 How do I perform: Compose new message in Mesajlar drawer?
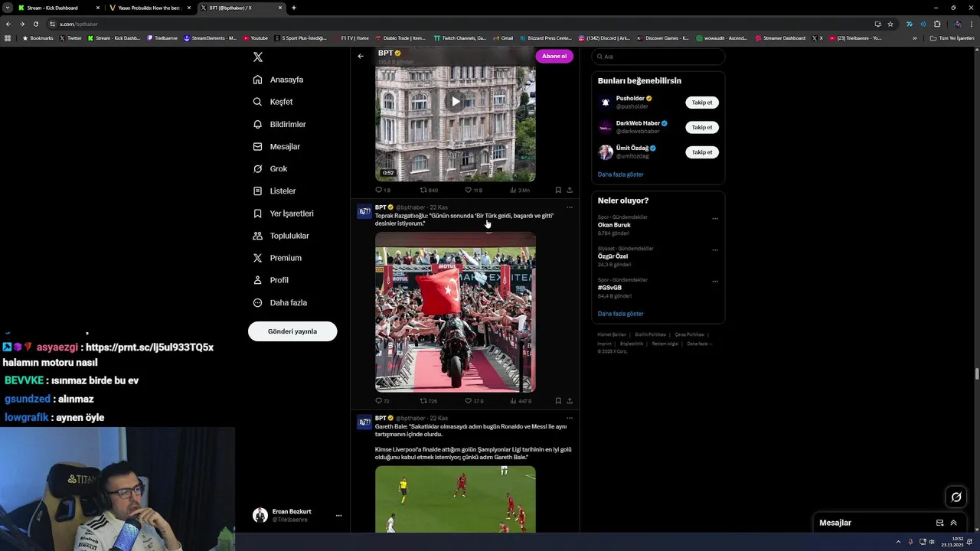939,523
